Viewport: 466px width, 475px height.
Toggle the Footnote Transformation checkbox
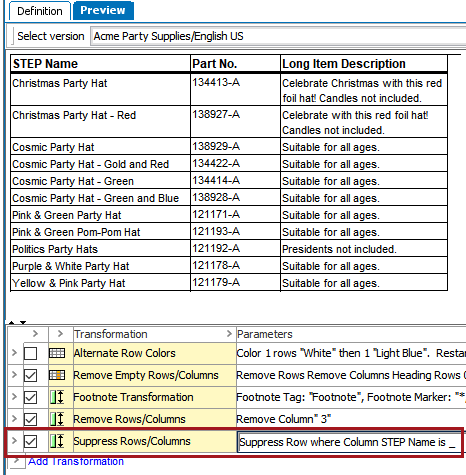tap(30, 397)
